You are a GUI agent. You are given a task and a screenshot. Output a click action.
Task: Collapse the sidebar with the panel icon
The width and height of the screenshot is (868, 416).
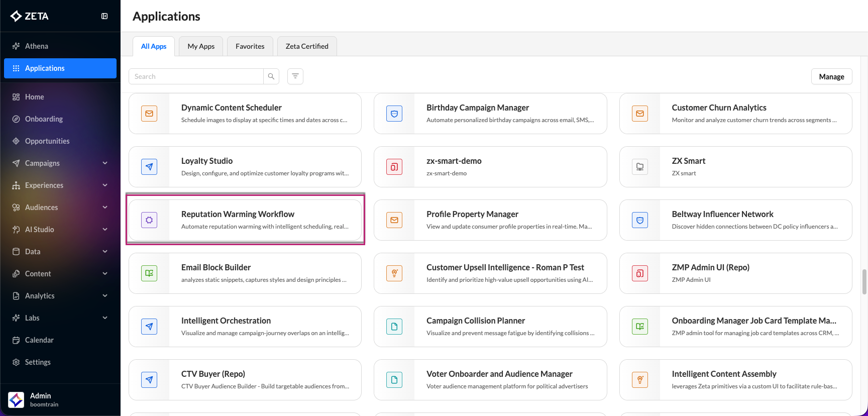click(104, 16)
